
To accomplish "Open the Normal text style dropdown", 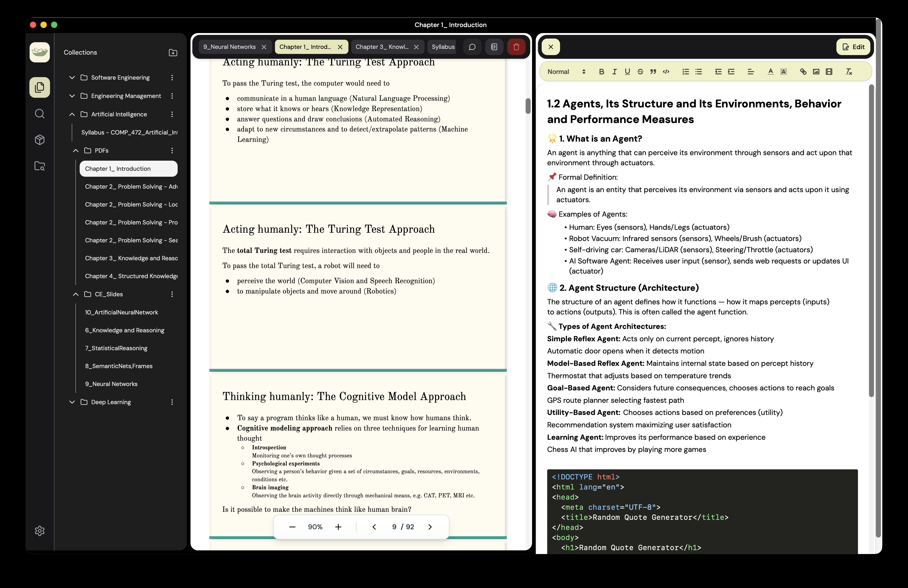I will [x=566, y=72].
